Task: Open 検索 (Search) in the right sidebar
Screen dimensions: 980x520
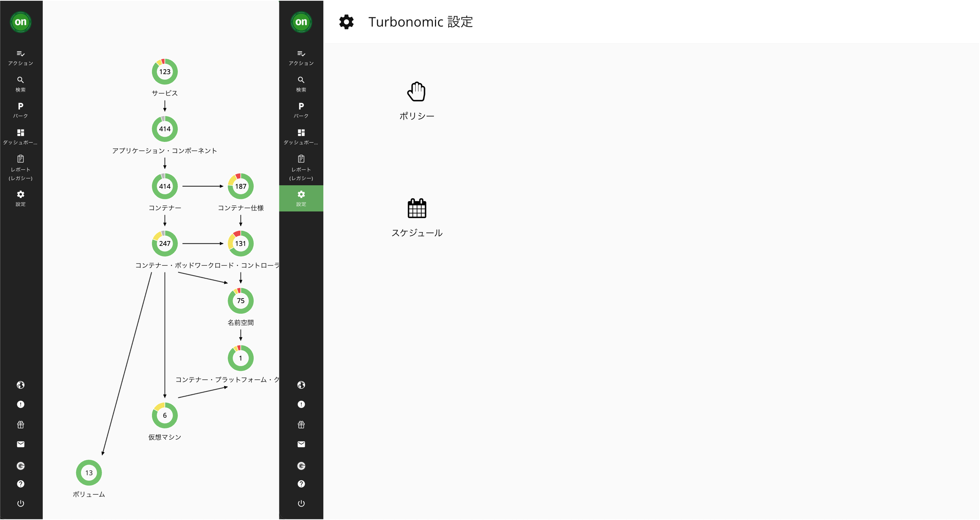Action: 301,84
